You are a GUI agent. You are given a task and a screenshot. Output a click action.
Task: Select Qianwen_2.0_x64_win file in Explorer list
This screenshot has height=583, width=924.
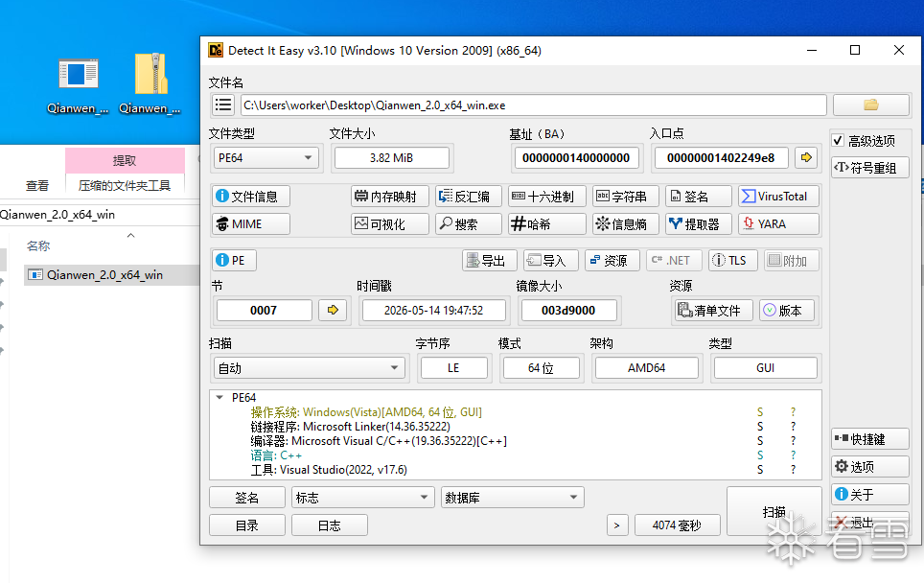tap(112, 274)
